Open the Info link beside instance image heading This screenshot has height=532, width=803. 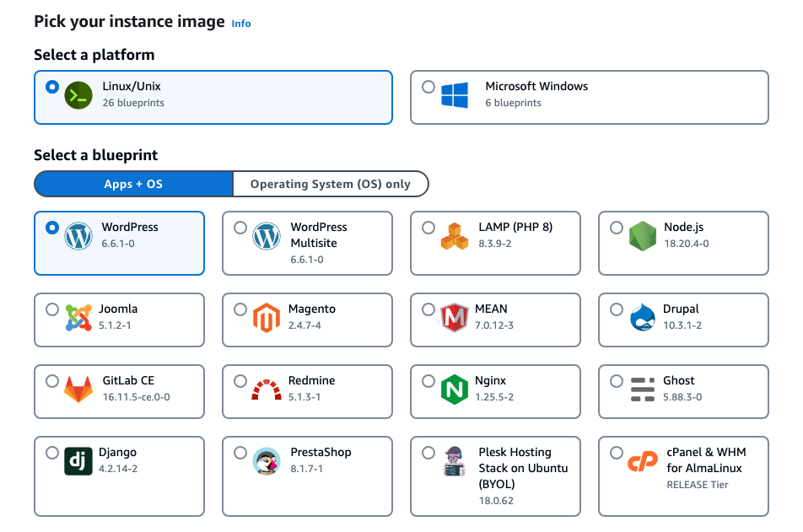coord(241,24)
